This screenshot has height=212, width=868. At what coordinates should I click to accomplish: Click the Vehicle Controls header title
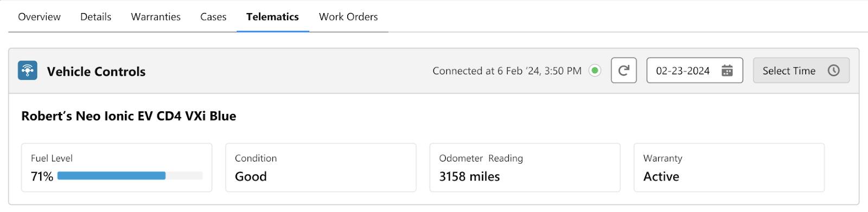point(96,72)
